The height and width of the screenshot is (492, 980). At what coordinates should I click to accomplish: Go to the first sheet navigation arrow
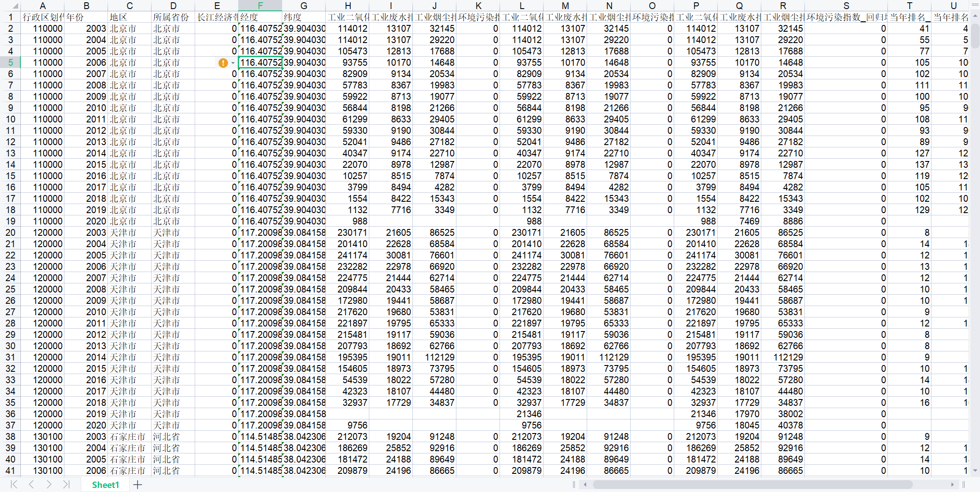pyautogui.click(x=14, y=484)
